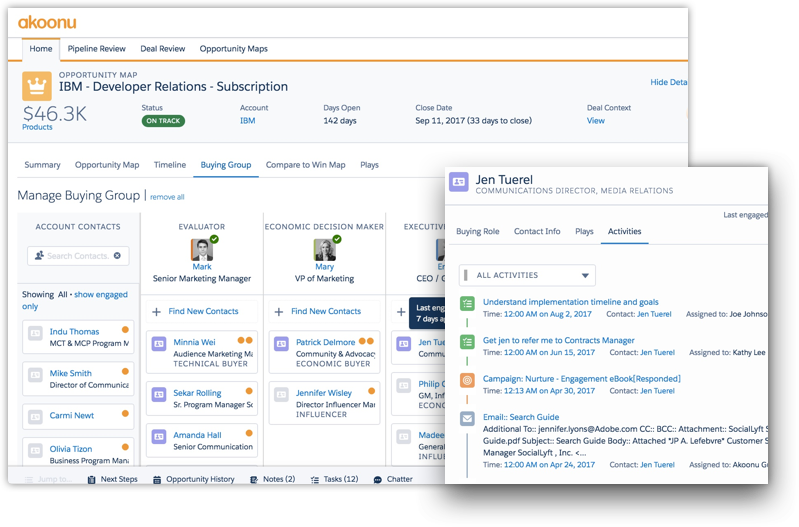Viewport: 799px width, 527px height.
Task: Switch to the Timeline sub-tab
Action: coord(170,165)
